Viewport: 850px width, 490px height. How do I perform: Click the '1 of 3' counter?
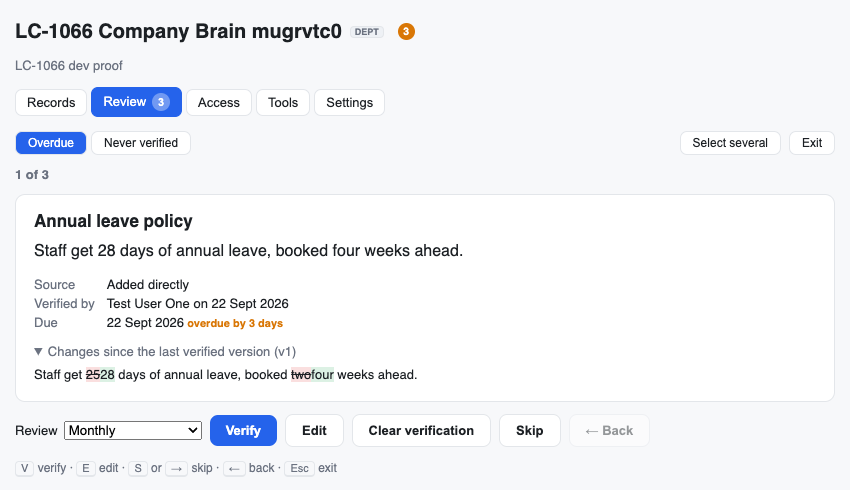coord(32,175)
